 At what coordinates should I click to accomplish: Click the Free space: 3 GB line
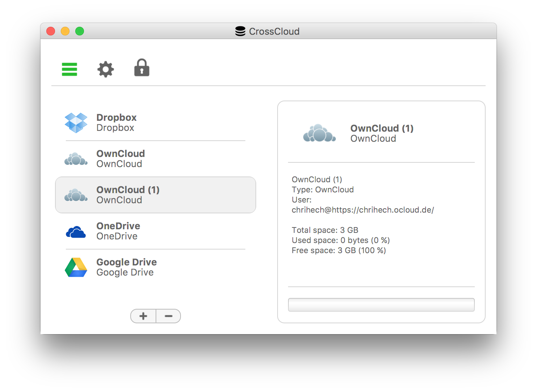tap(339, 250)
